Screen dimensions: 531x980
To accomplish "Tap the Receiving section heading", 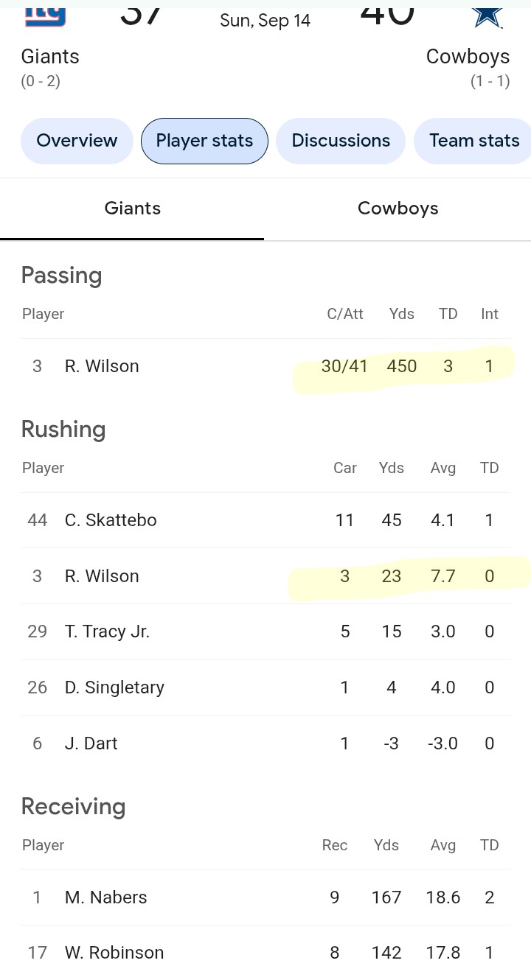I will [73, 807].
